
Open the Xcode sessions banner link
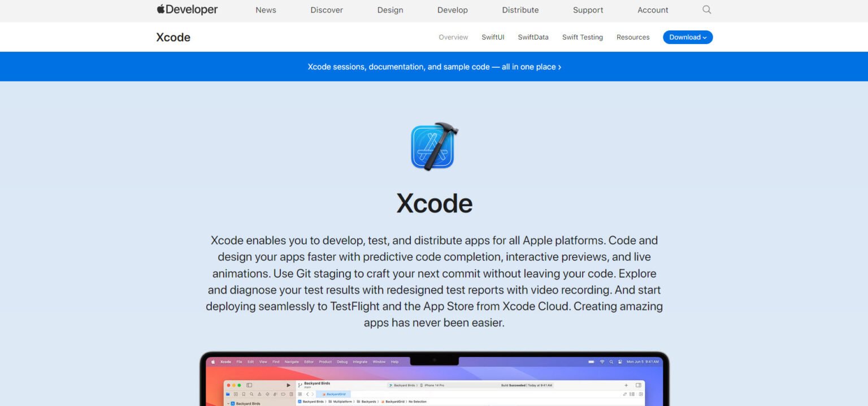point(433,66)
